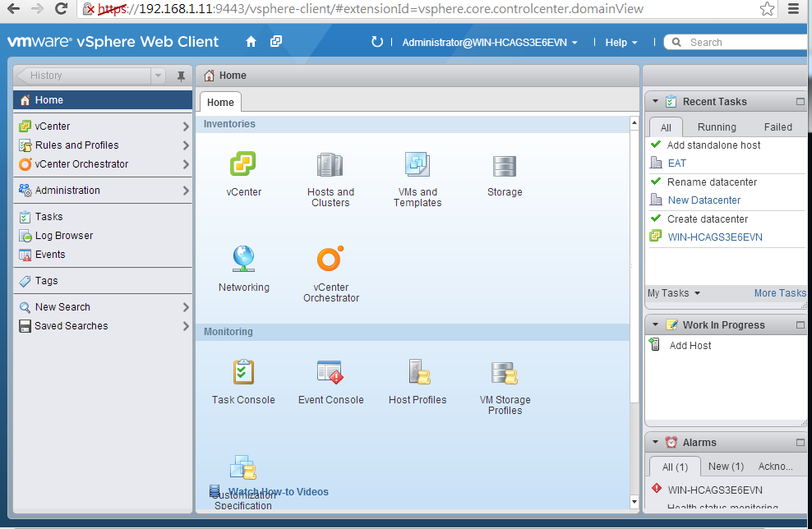812x529 pixels.
Task: Switch to the All tasks tab
Action: pyautogui.click(x=666, y=127)
